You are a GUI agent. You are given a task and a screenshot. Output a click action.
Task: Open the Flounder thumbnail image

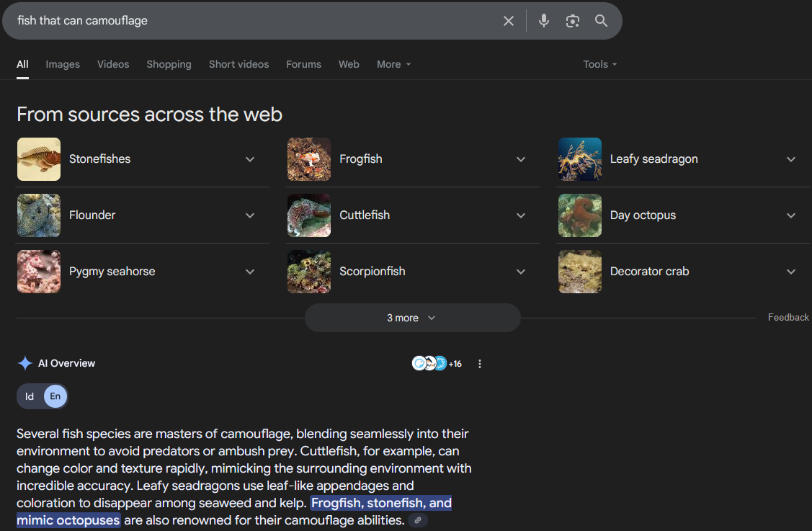39,215
